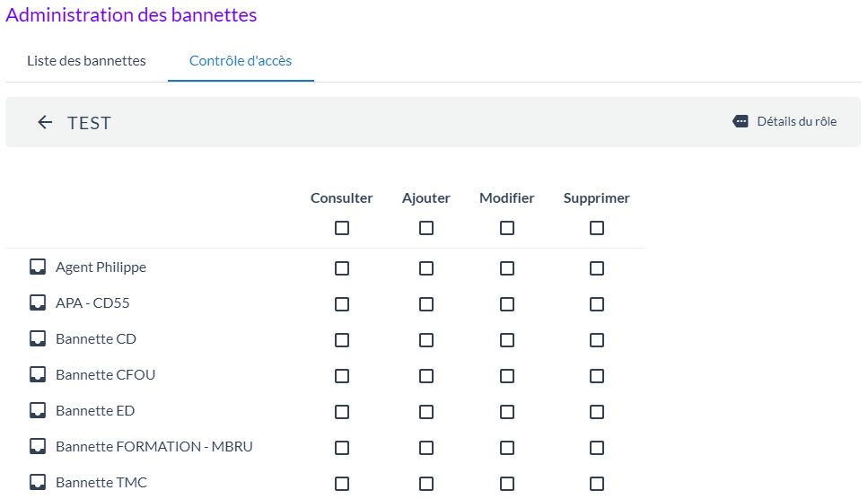The height and width of the screenshot is (499, 868).
Task: Click the back arrow next to TEST
Action: click(45, 123)
